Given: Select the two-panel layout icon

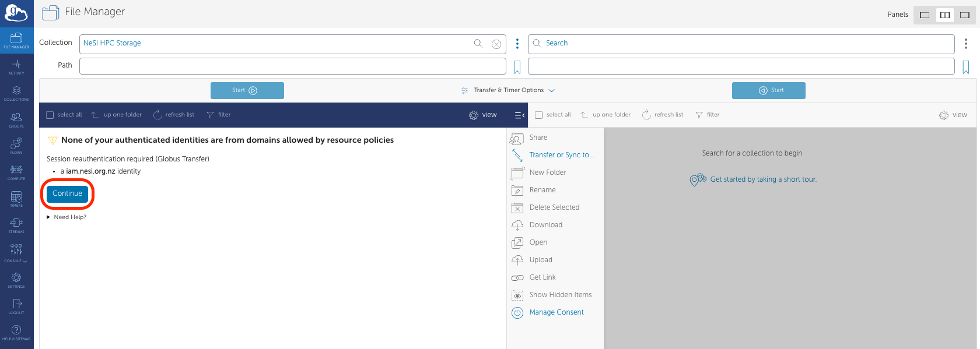Looking at the screenshot, I should tap(945, 15).
